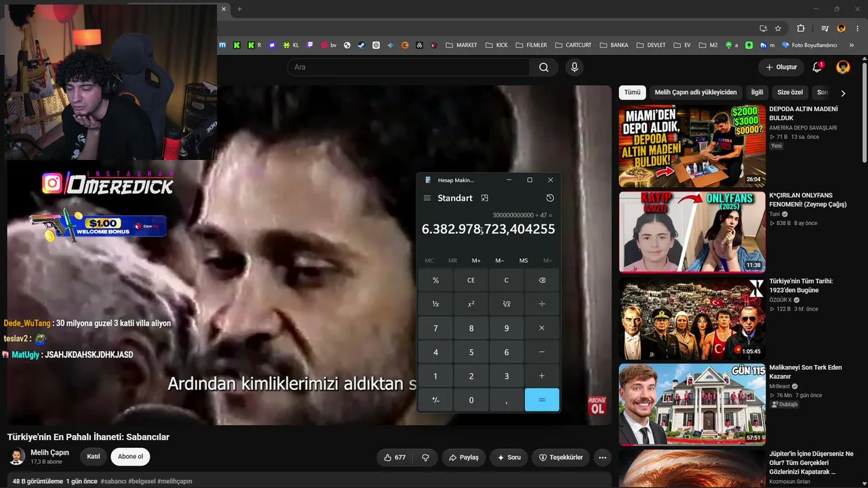The height and width of the screenshot is (488, 868).
Task: Open the 'Oluştur' create menu
Action: [781, 67]
